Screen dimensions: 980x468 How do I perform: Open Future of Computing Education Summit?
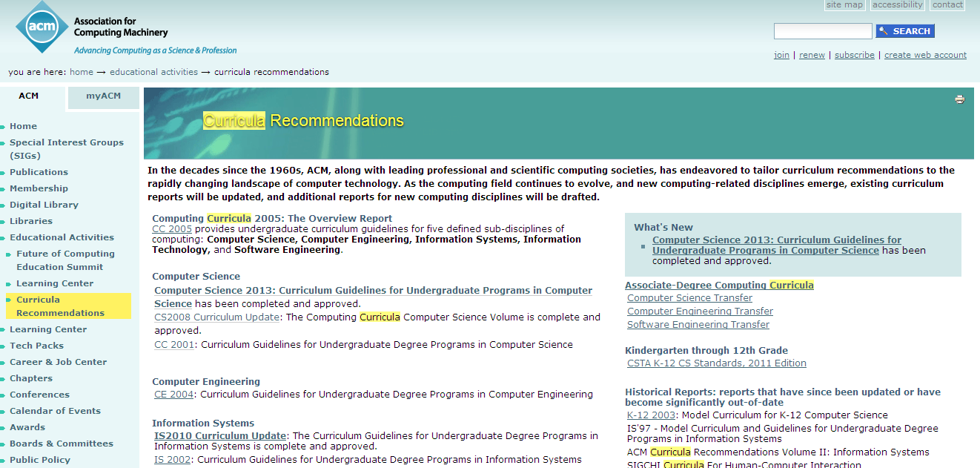65,260
